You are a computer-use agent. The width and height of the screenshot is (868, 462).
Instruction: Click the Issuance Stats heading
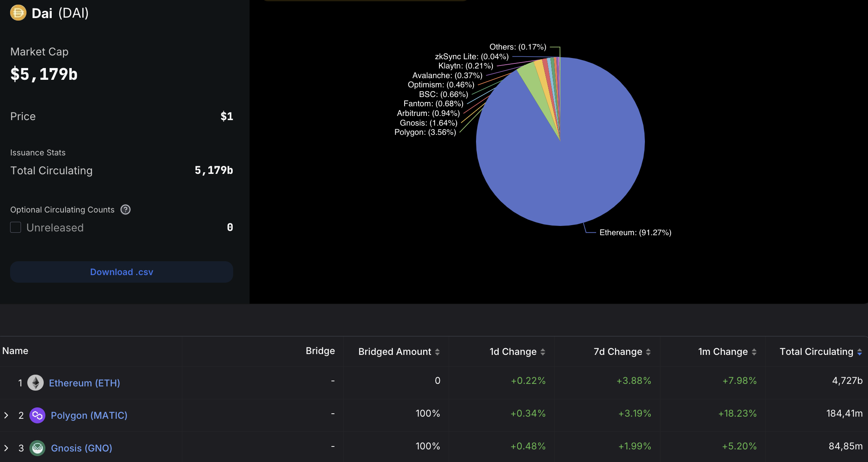tap(38, 152)
